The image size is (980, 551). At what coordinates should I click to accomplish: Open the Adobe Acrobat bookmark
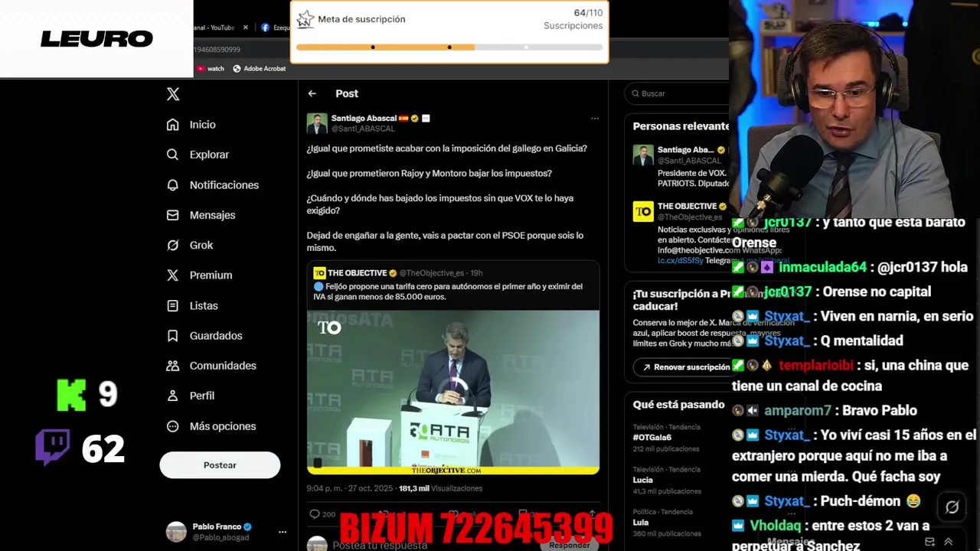coord(259,69)
